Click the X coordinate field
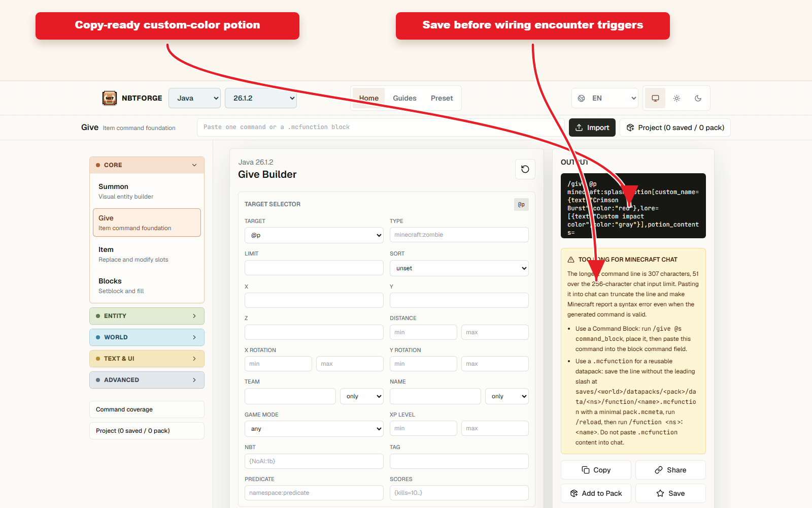The height and width of the screenshot is (508, 812). click(x=314, y=300)
